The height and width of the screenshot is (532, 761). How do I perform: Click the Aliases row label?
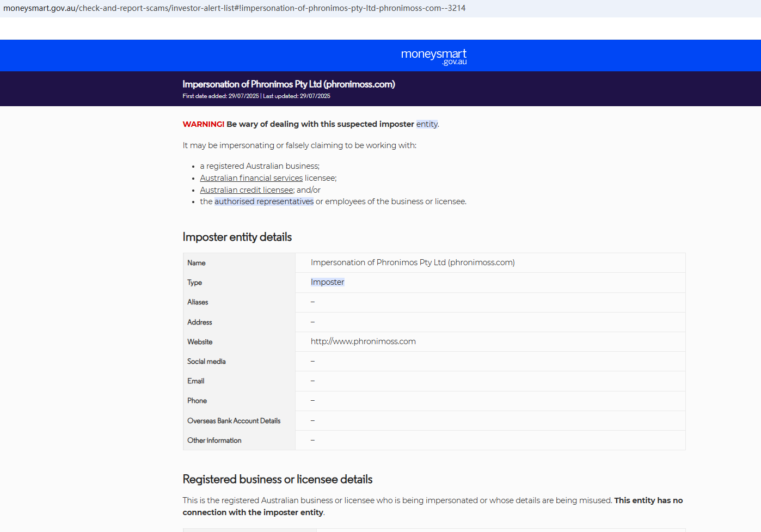(x=198, y=302)
